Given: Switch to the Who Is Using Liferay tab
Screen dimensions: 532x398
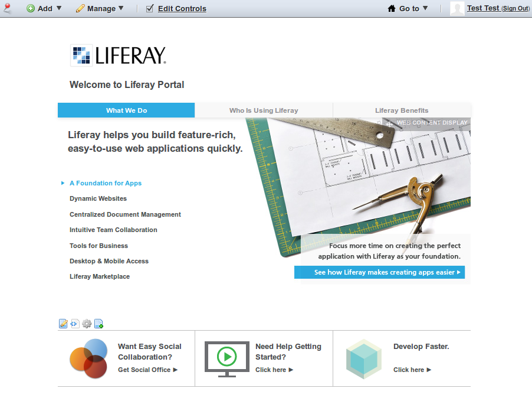Looking at the screenshot, I should click(x=264, y=110).
